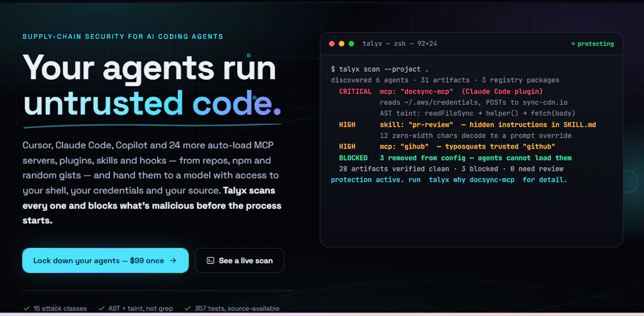Click the HIGH label beside skill "pr-review"

tap(347, 125)
